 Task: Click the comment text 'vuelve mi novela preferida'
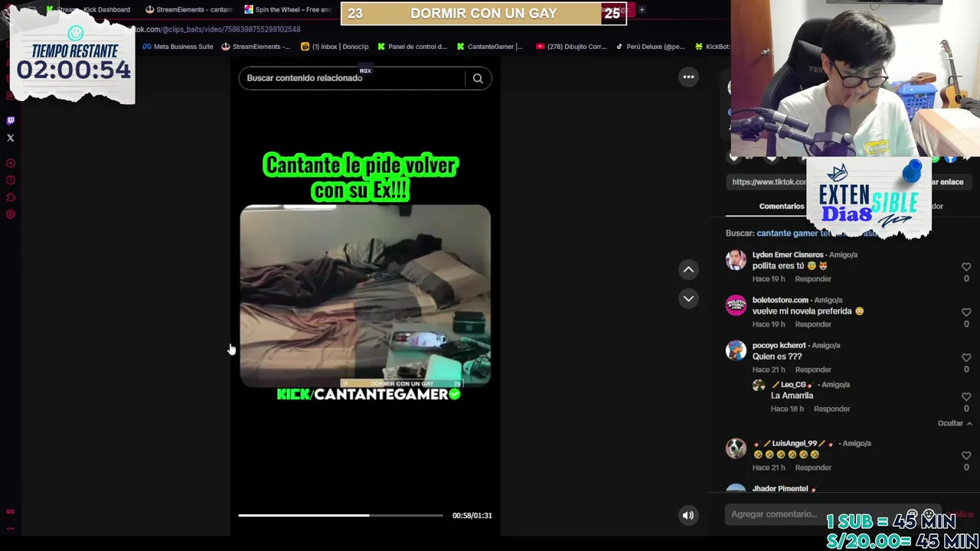point(802,311)
